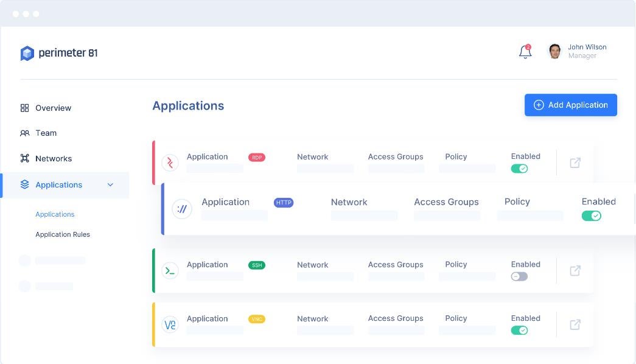The width and height of the screenshot is (636, 364).
Task: Click Policy label in the SSH row
Action: 456,265
